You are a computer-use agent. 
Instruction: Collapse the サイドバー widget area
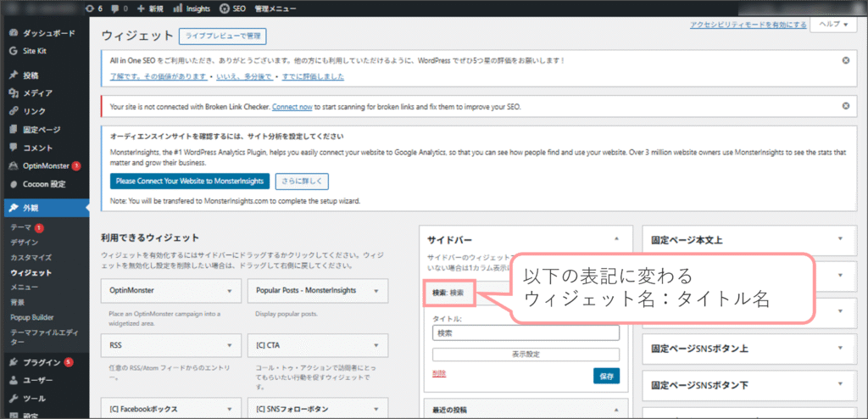616,239
